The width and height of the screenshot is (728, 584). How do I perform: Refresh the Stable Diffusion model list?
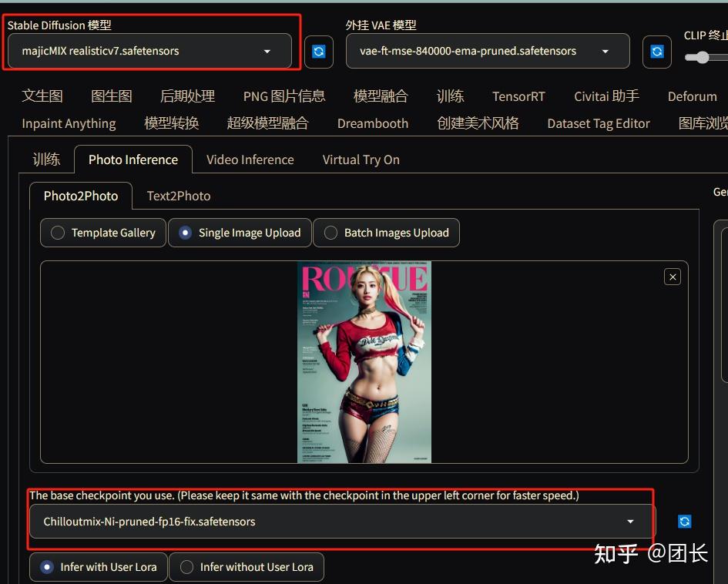[318, 52]
